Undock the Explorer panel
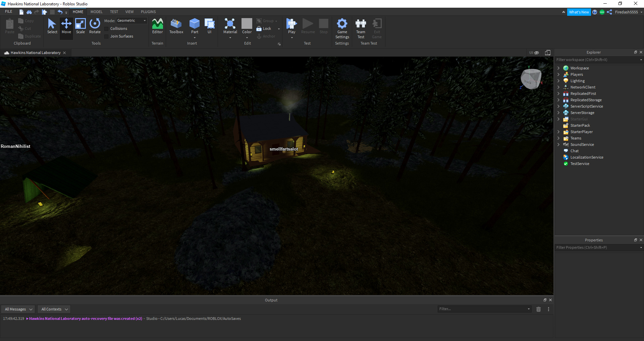This screenshot has width=644, height=341. tap(635, 52)
